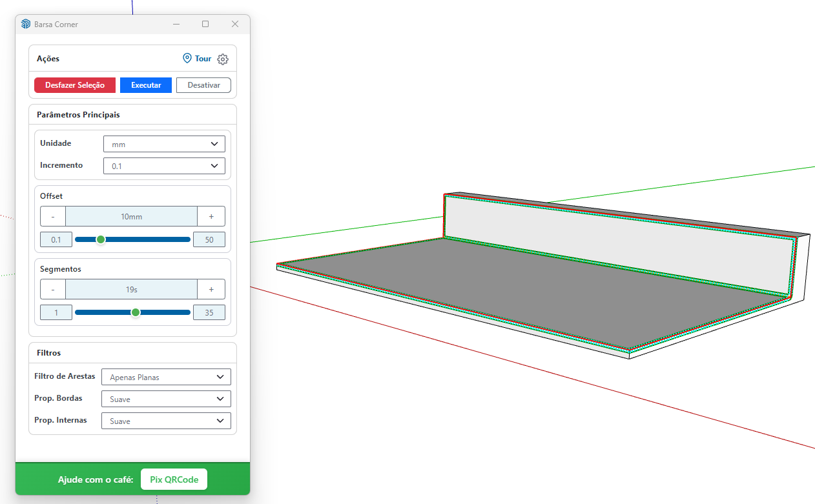Click the Segmentos slider handle
This screenshot has height=504, width=815.
pos(136,312)
